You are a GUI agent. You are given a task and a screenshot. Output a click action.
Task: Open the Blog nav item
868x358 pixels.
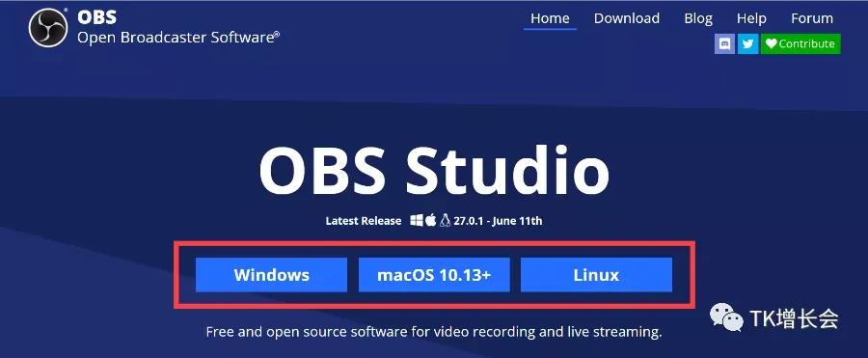(x=698, y=18)
